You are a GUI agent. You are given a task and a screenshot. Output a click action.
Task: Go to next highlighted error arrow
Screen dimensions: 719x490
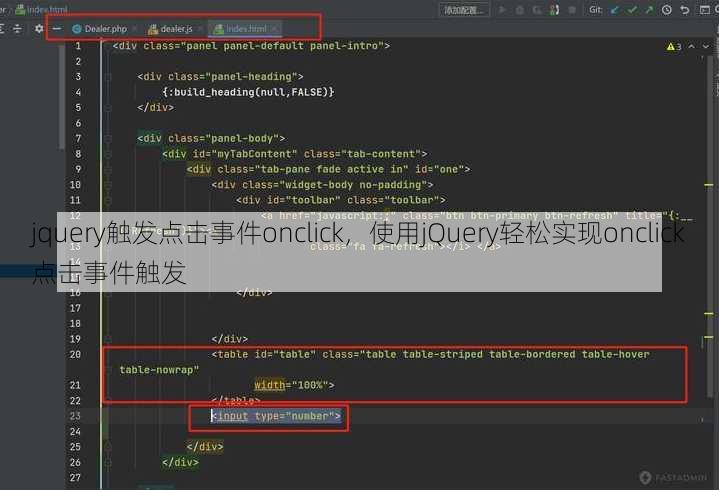[706, 47]
